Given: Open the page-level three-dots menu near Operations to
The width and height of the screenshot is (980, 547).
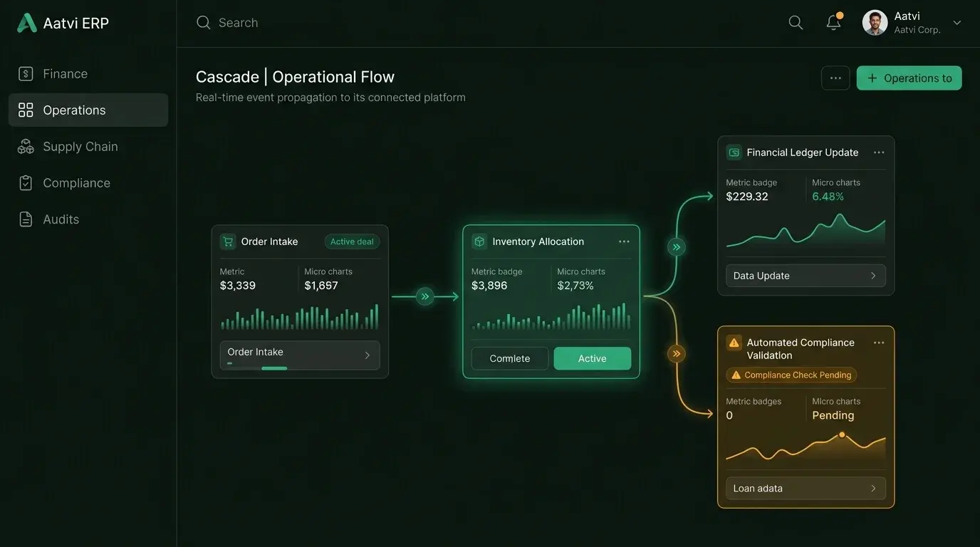Looking at the screenshot, I should pyautogui.click(x=835, y=78).
